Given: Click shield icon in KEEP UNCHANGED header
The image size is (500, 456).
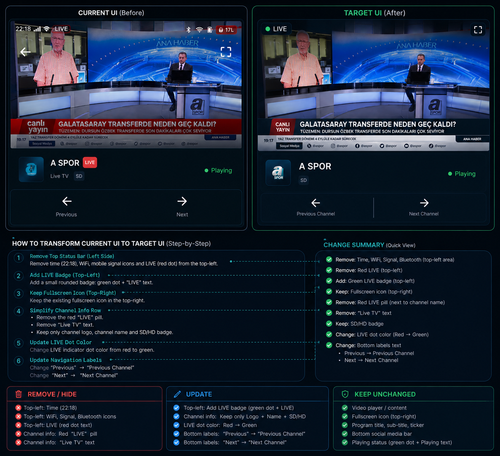Looking at the screenshot, I should (x=345, y=394).
